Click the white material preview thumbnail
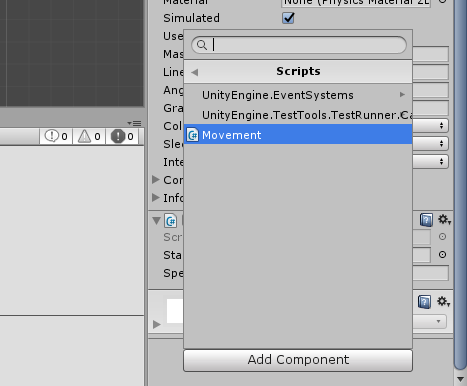467x386 pixels. click(x=175, y=311)
